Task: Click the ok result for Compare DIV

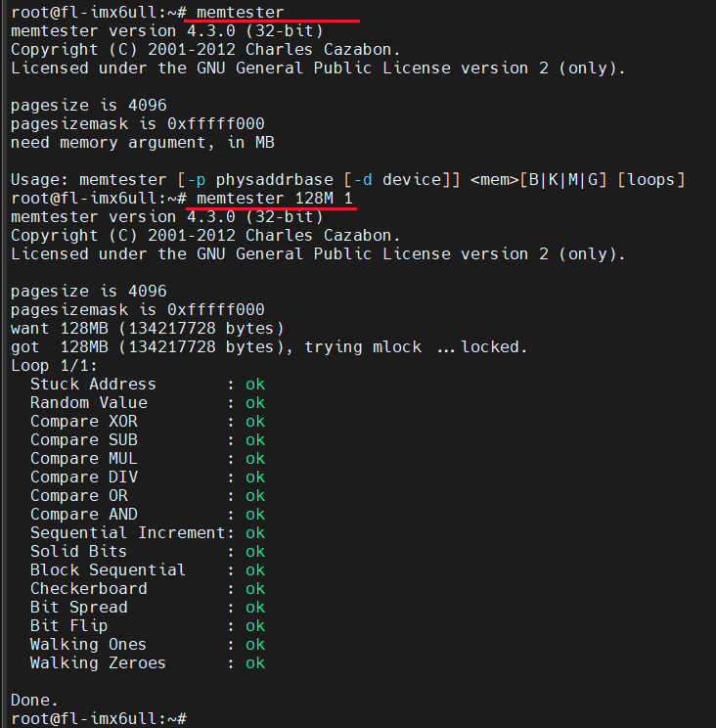Action: point(255,478)
